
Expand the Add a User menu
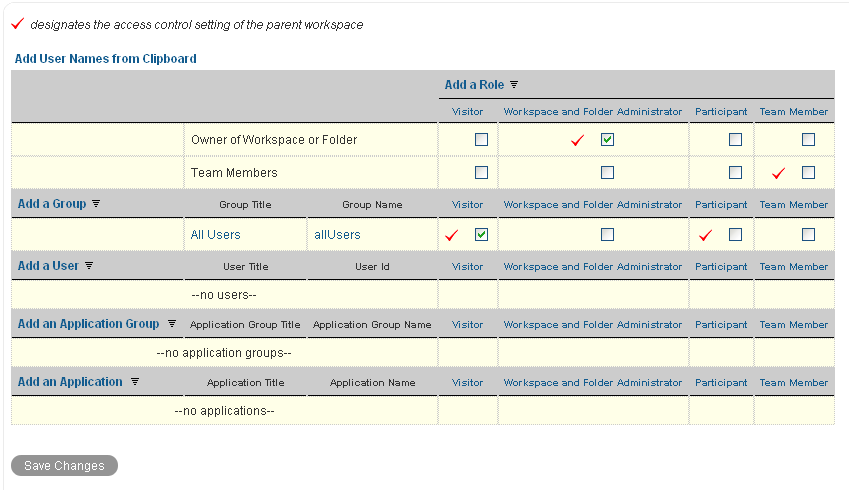(x=48, y=266)
